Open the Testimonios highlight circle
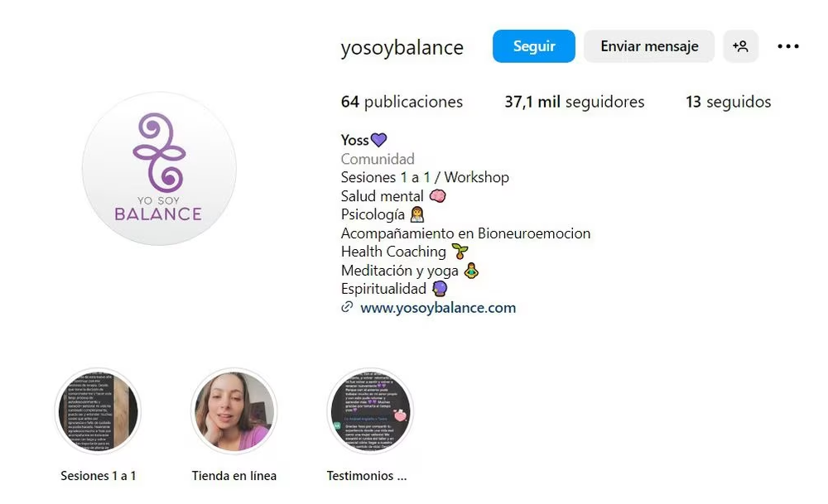 [x=370, y=411]
